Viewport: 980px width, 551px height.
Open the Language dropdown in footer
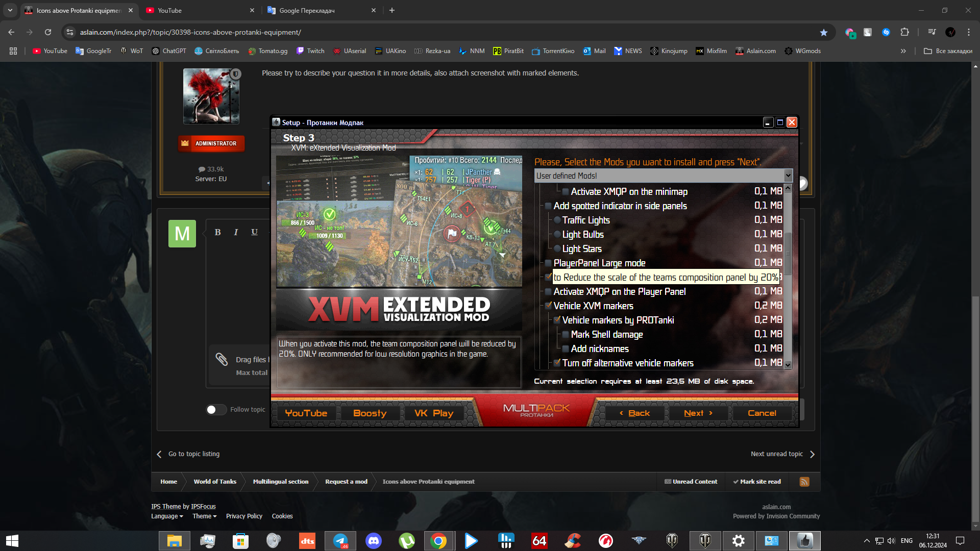pos(167,516)
